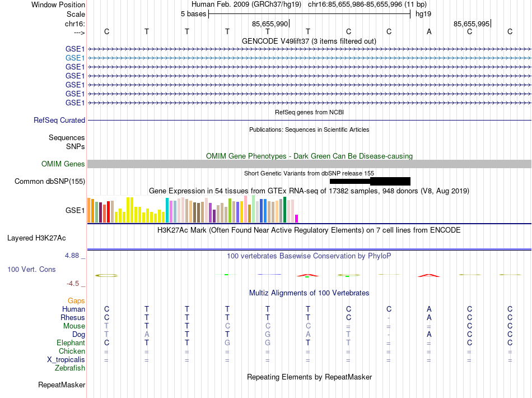Click the '5 bases' scale bar label
Screen dimensions: 532x398
tap(193, 14)
